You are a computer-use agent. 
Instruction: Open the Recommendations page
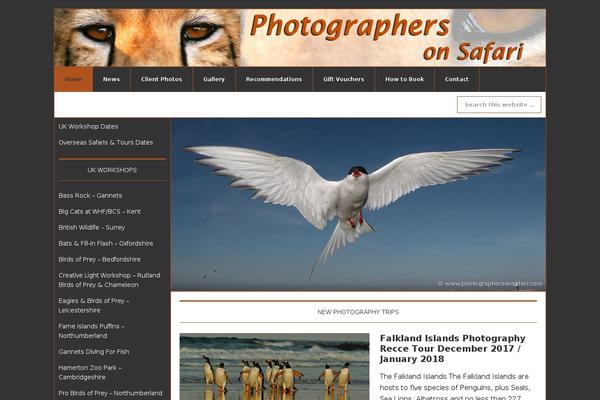point(274,79)
